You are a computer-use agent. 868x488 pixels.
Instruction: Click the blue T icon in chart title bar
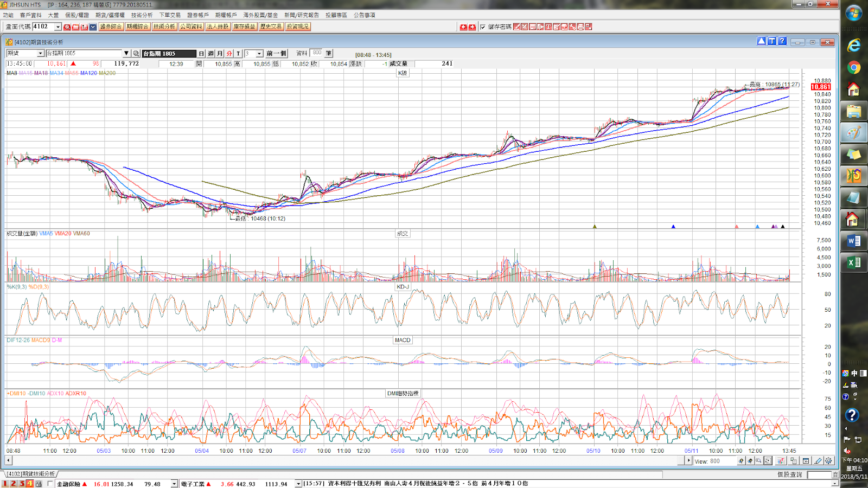[772, 41]
